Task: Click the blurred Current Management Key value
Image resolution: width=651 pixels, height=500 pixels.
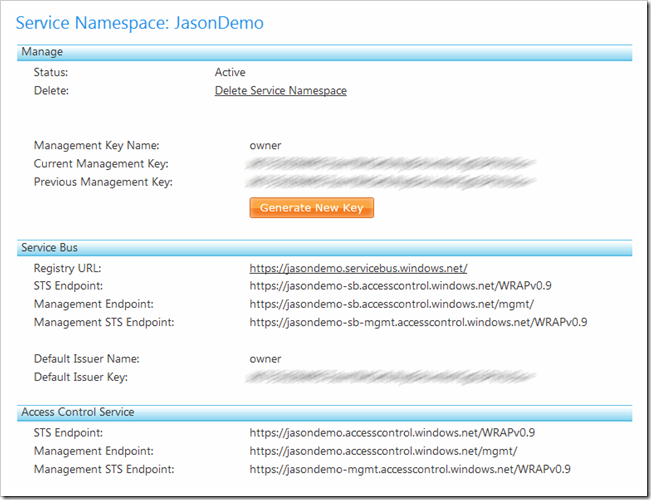Action: [390, 164]
